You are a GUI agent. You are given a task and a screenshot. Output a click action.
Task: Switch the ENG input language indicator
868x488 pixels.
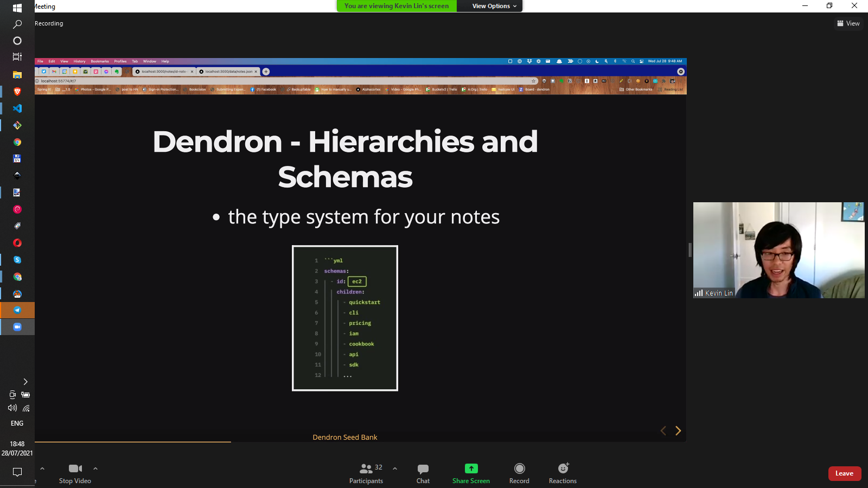pos(17,423)
